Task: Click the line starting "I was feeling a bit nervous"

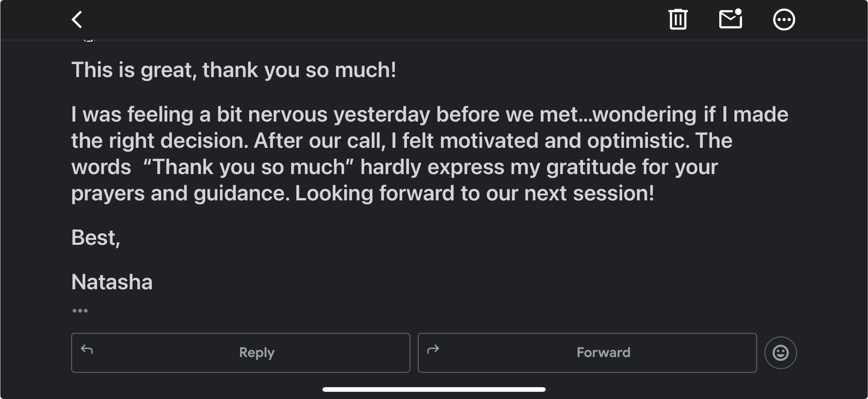Action: pyautogui.click(x=250, y=114)
